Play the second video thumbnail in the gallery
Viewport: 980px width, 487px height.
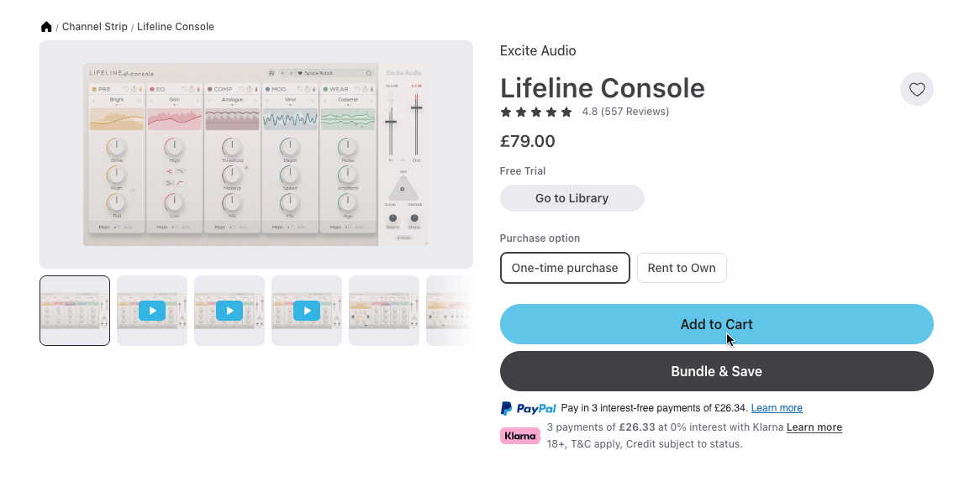[x=229, y=311]
